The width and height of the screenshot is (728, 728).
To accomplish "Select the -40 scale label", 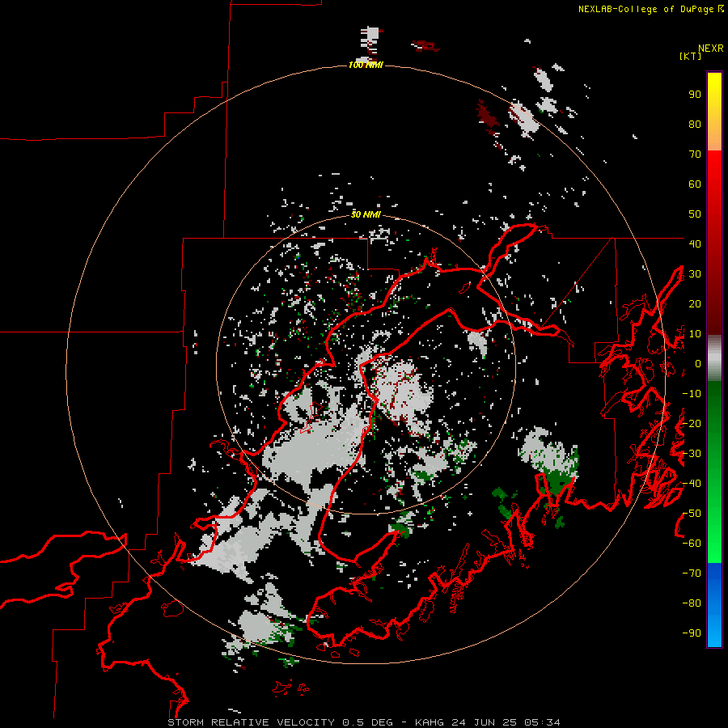I will 692,484.
